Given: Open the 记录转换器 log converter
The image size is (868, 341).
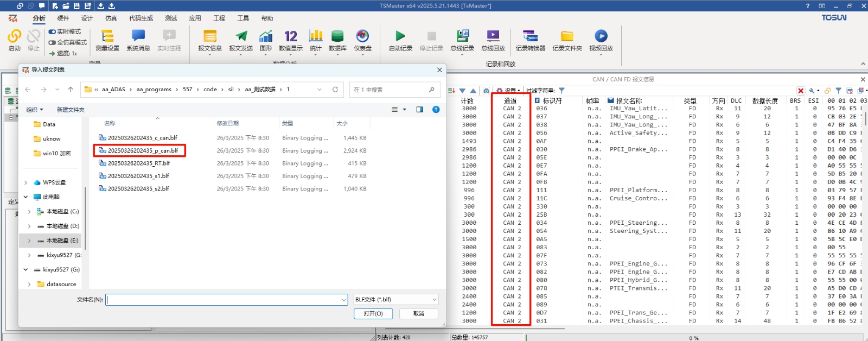Looking at the screenshot, I should [530, 40].
